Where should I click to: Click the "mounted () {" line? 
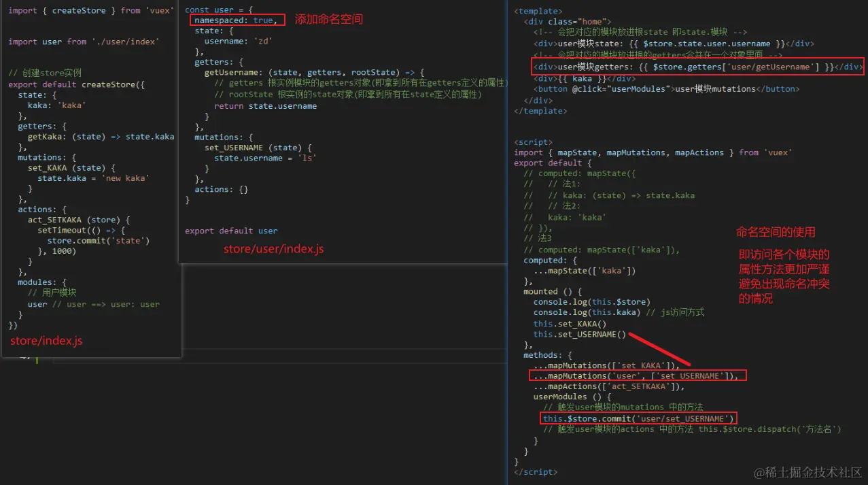pyautogui.click(x=553, y=291)
